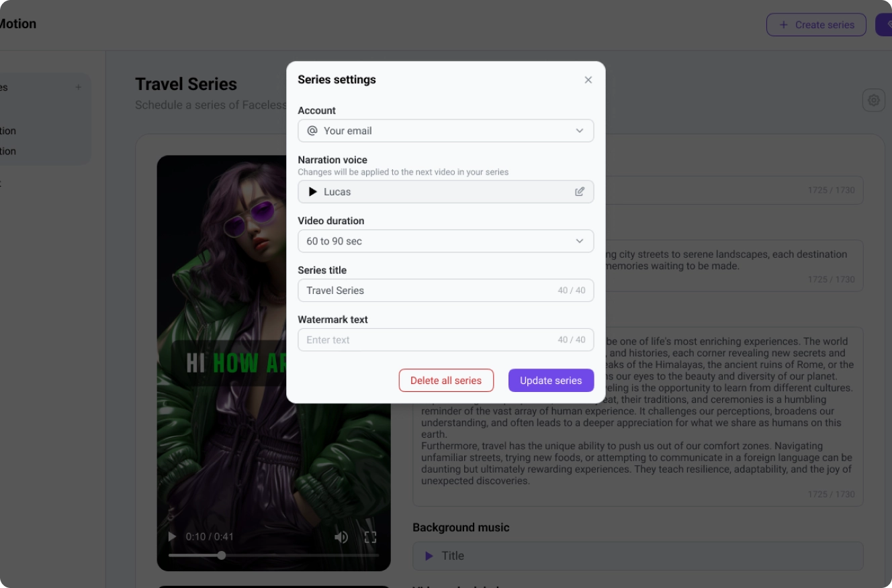Click the at-sign icon in Account field

[312, 131]
